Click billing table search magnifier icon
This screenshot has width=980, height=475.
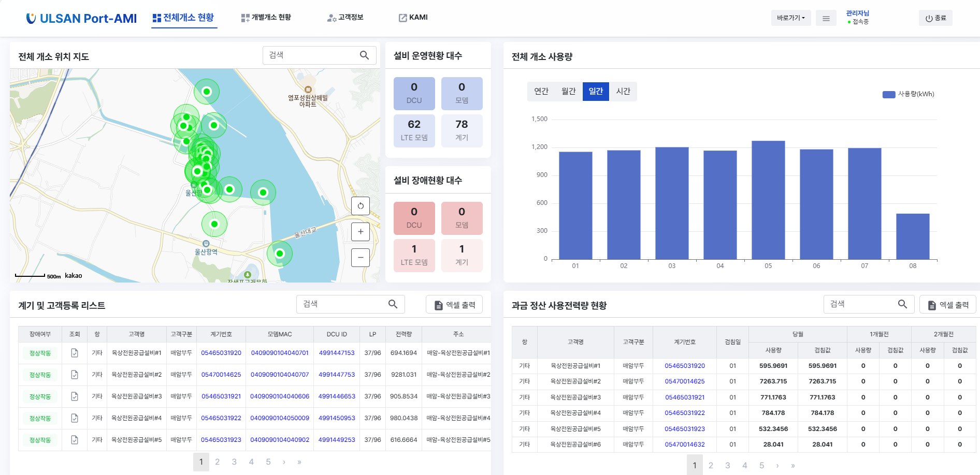[x=902, y=304]
